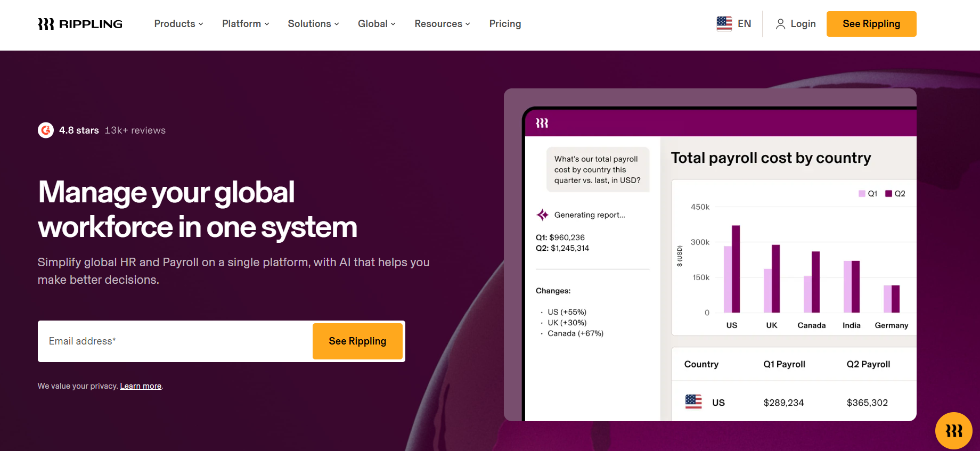Click the Manage your global workforce headline
Viewport: 980px width, 451px height.
click(198, 210)
